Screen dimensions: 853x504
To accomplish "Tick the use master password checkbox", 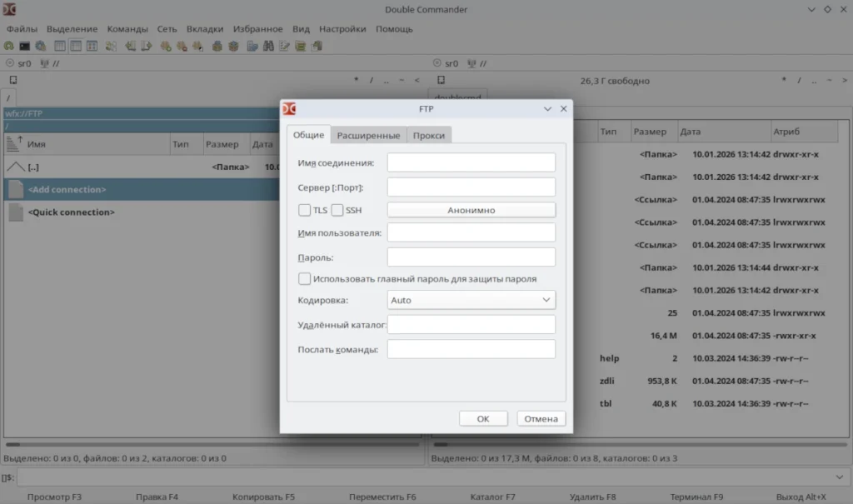I will click(x=305, y=279).
